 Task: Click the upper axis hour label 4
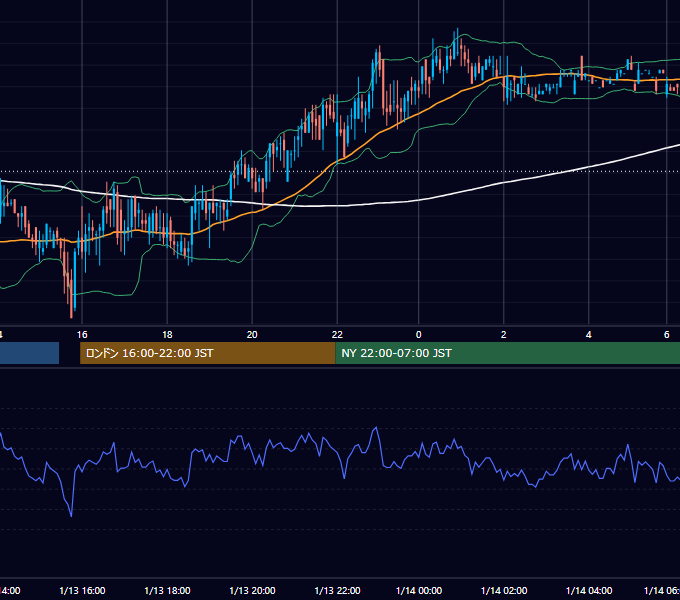(588, 335)
